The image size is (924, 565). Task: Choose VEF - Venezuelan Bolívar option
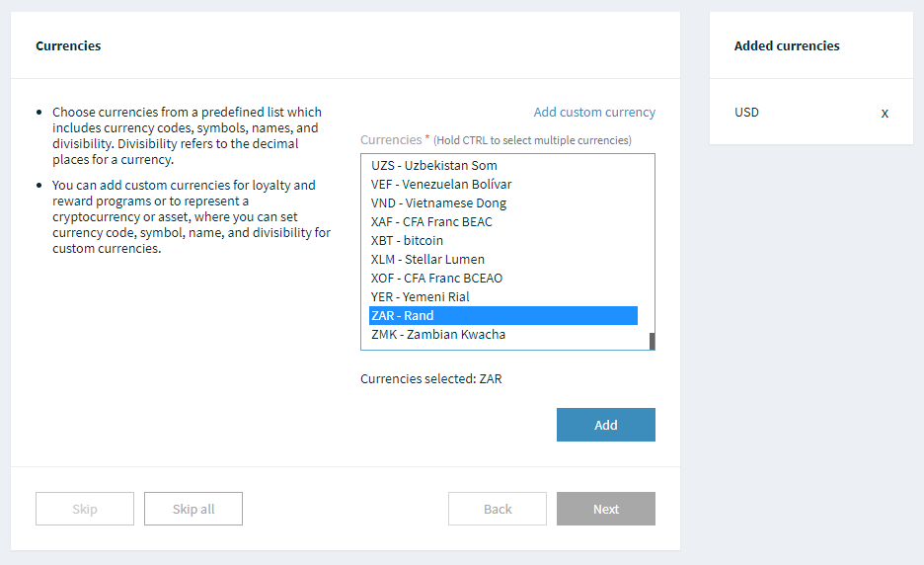click(441, 185)
